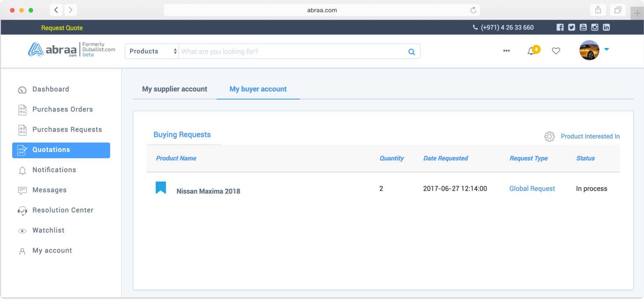Open the wishlist heart icon
This screenshot has width=644, height=300.
(x=556, y=51)
